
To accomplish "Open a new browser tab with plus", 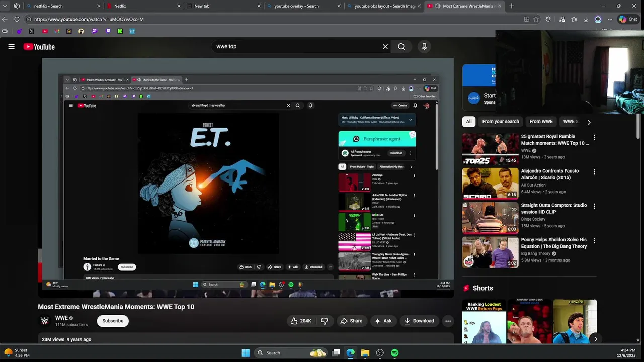I will [511, 6].
